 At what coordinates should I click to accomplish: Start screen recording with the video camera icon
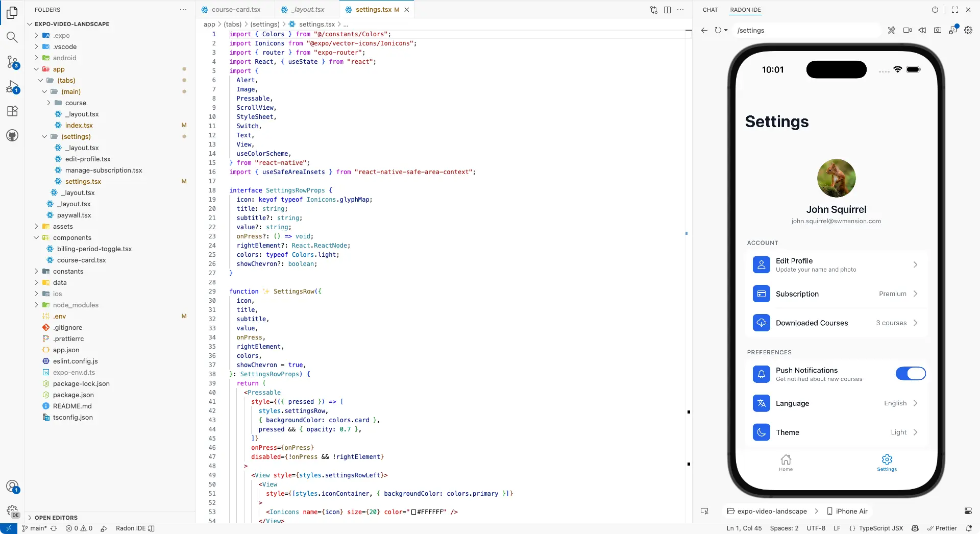click(x=907, y=30)
